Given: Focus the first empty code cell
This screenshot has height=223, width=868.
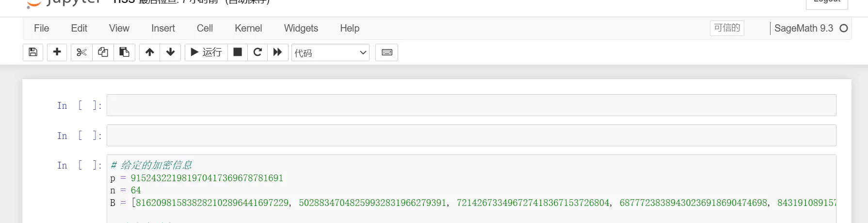Looking at the screenshot, I should click(471, 105).
